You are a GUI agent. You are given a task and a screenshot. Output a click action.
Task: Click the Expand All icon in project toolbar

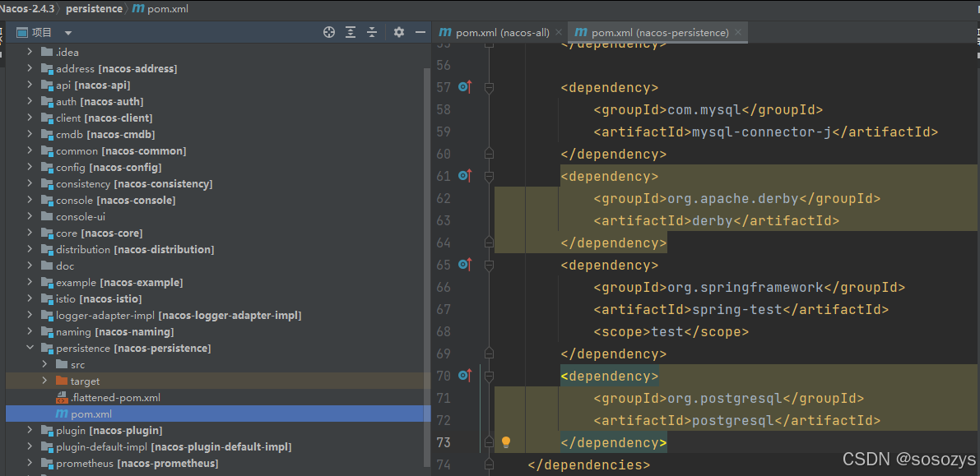coord(351,33)
